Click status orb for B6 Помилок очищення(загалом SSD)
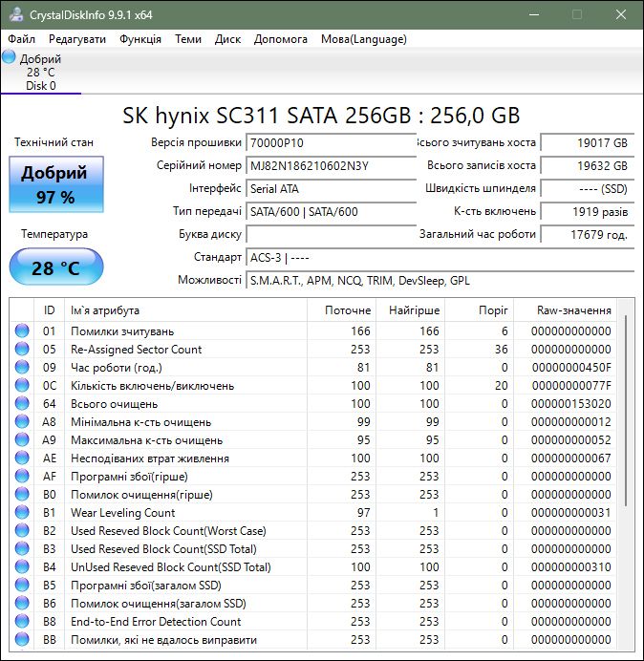The width and height of the screenshot is (644, 661). point(22,603)
